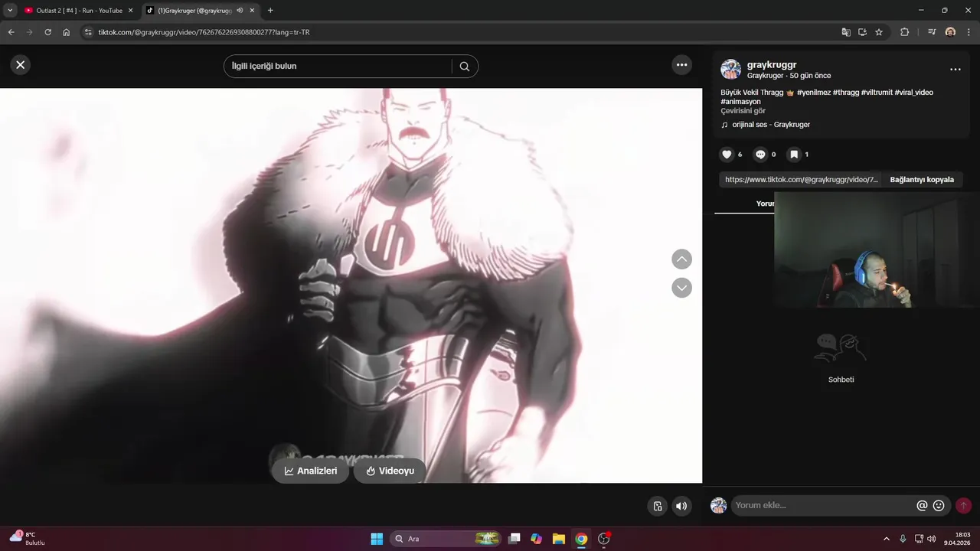Open OBS Studio from the taskbar
980x551 pixels.
pos(604,539)
